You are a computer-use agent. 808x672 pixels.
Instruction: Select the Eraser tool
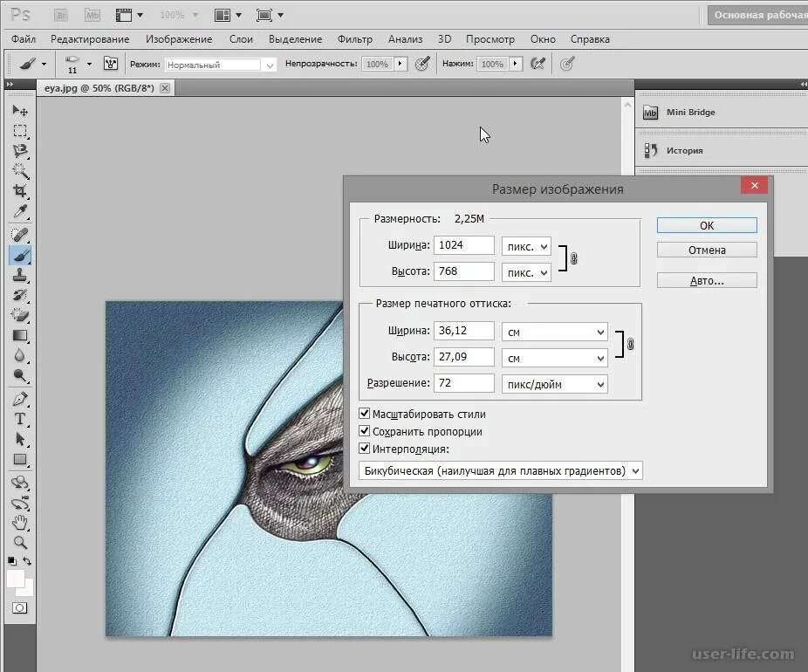[x=20, y=315]
